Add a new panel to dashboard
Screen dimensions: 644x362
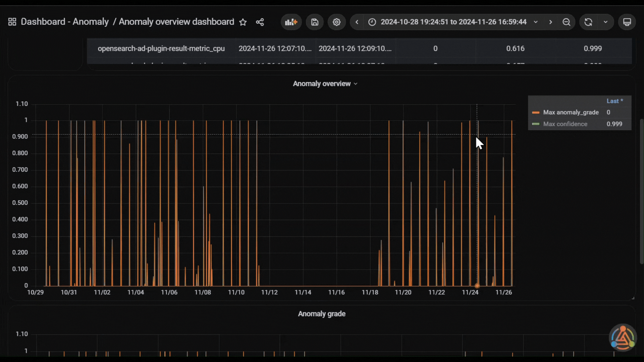pyautogui.click(x=291, y=22)
